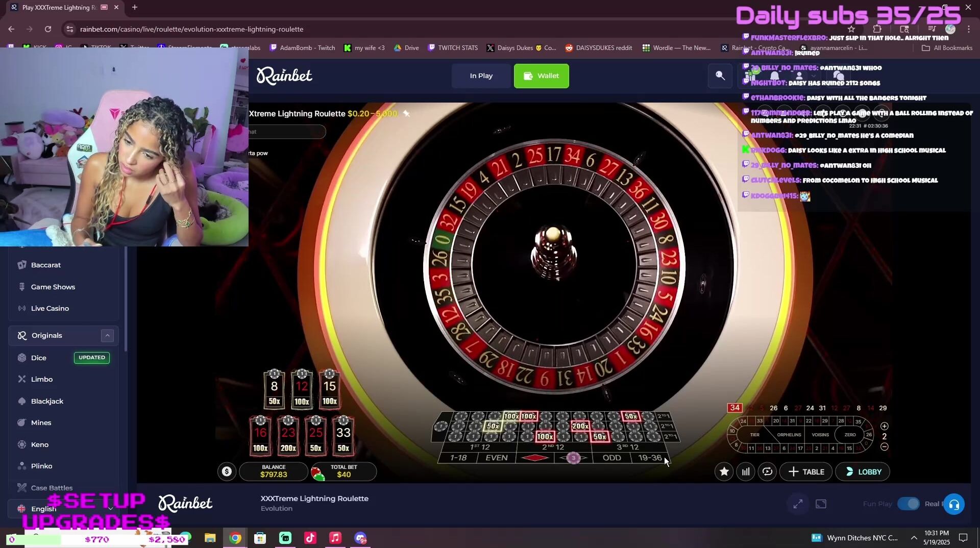
Task: Collapse the Originals sidebar section
Action: (x=107, y=336)
